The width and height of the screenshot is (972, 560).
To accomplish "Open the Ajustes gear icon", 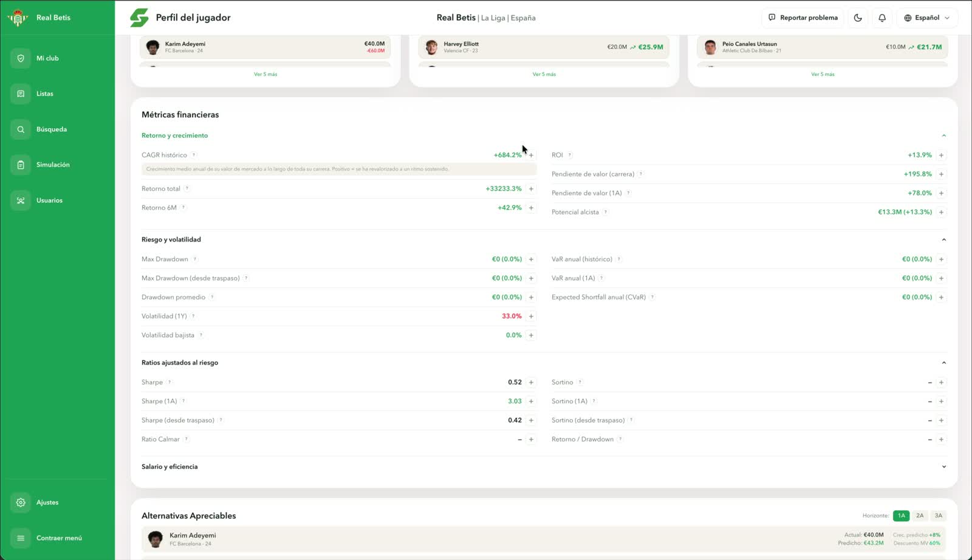I will click(21, 502).
